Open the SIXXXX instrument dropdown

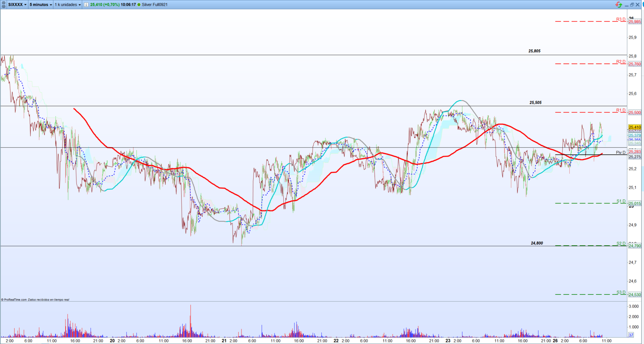click(17, 4)
